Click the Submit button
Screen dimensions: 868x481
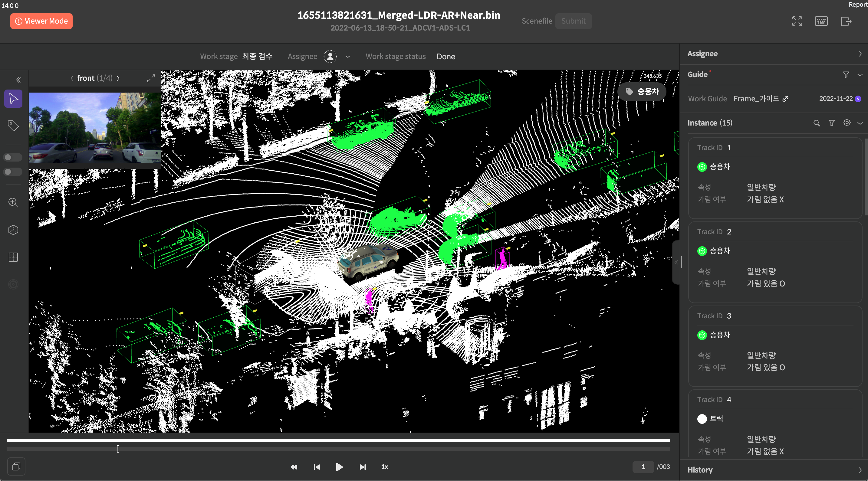click(x=573, y=21)
